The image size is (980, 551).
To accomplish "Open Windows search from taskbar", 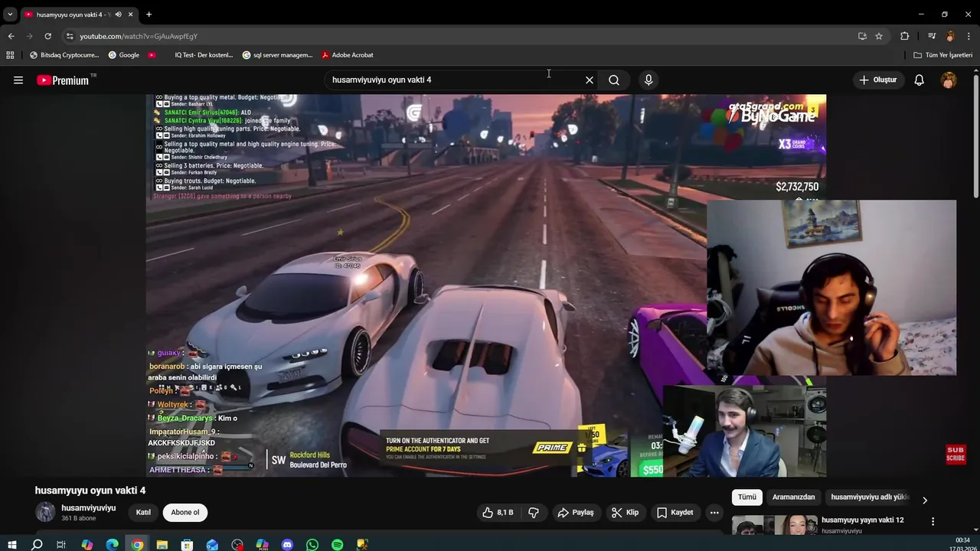I will pyautogui.click(x=37, y=545).
